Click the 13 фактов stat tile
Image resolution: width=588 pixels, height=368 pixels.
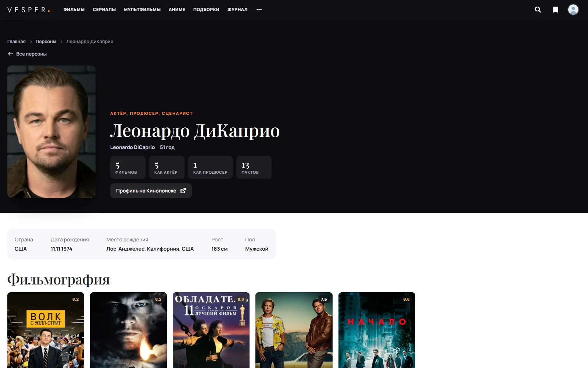click(x=254, y=167)
